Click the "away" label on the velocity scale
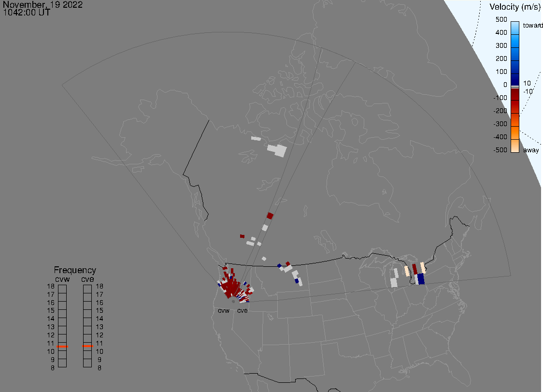Viewport: 543px width, 392px height. (x=531, y=150)
